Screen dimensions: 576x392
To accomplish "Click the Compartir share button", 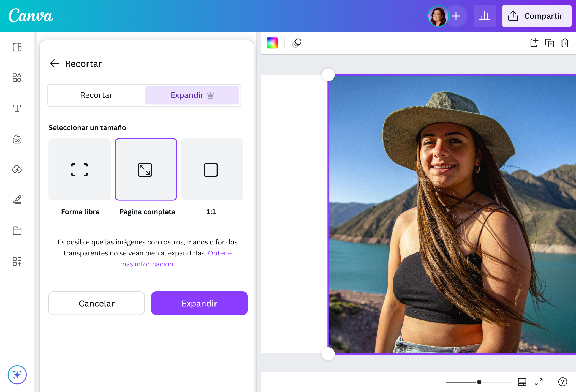I will [x=537, y=16].
